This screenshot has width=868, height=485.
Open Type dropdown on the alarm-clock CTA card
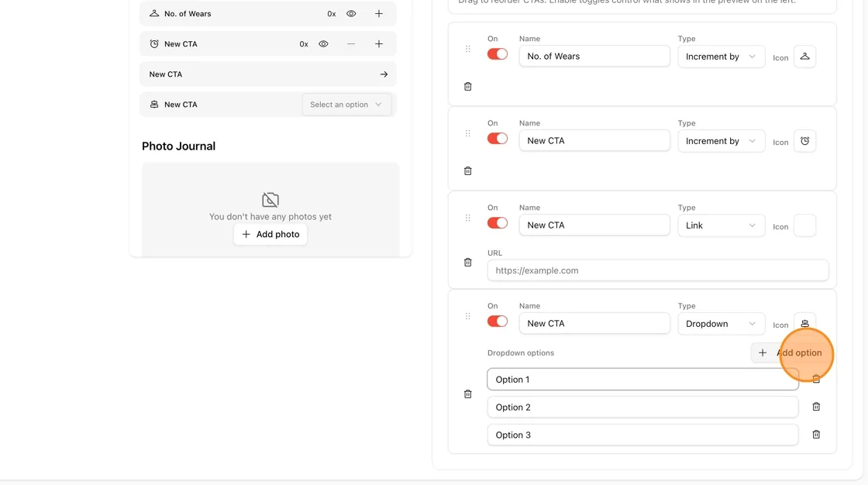(x=721, y=141)
